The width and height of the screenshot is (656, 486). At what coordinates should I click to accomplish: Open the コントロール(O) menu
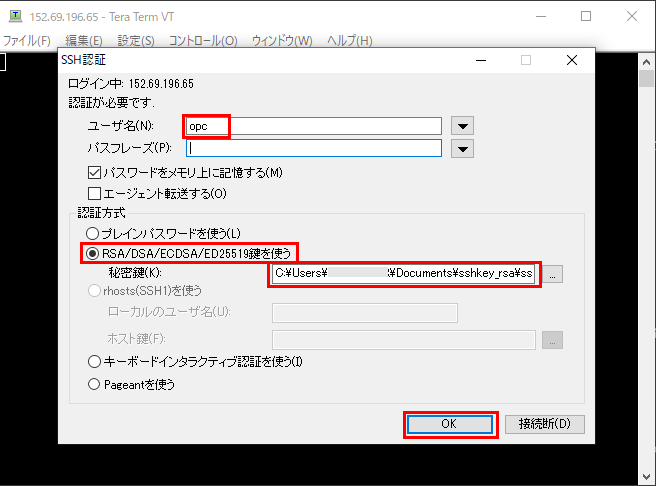pyautogui.click(x=203, y=41)
